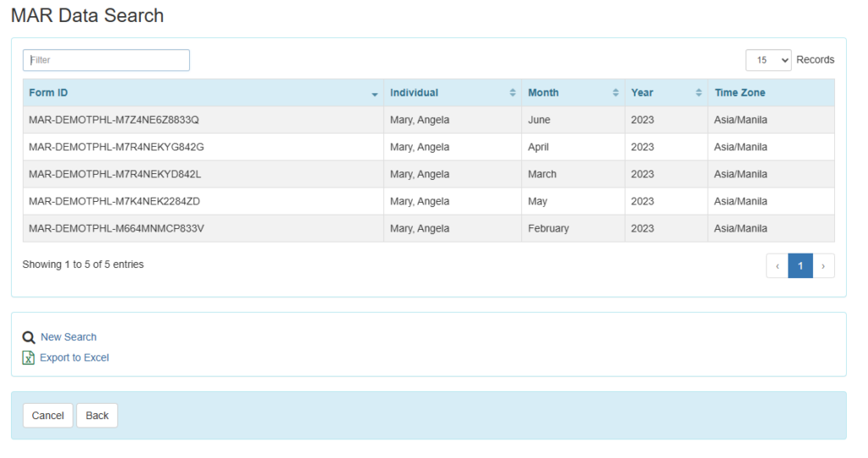Open the 15 Records per page dropdown

click(768, 60)
